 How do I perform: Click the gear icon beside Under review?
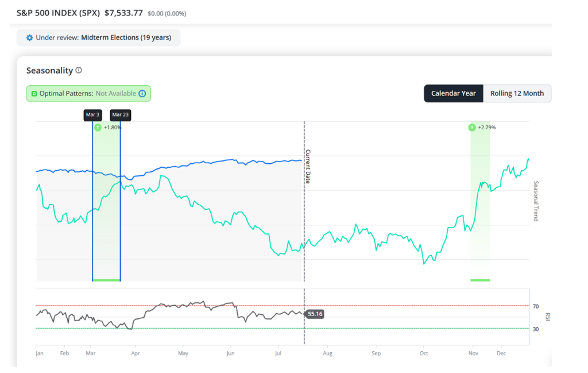[x=29, y=37]
